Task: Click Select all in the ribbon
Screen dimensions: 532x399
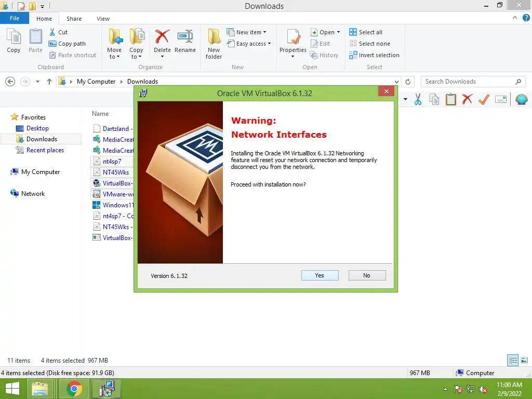Action: coord(366,32)
